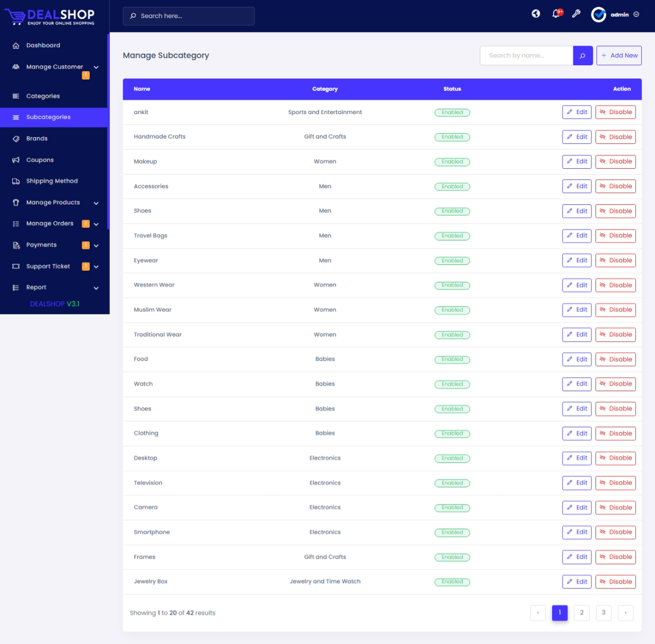Image resolution: width=655 pixels, height=644 pixels.
Task: Open the Brands sidebar item
Action: [x=37, y=138]
